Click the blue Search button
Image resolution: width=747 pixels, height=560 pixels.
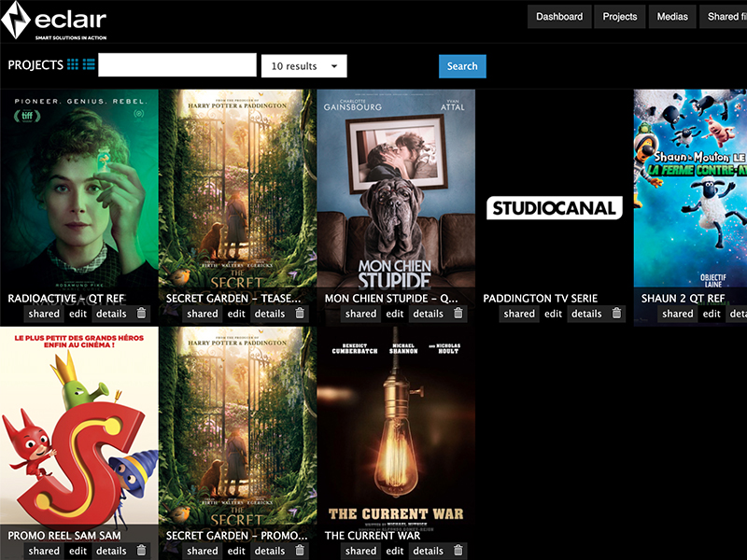pyautogui.click(x=462, y=66)
